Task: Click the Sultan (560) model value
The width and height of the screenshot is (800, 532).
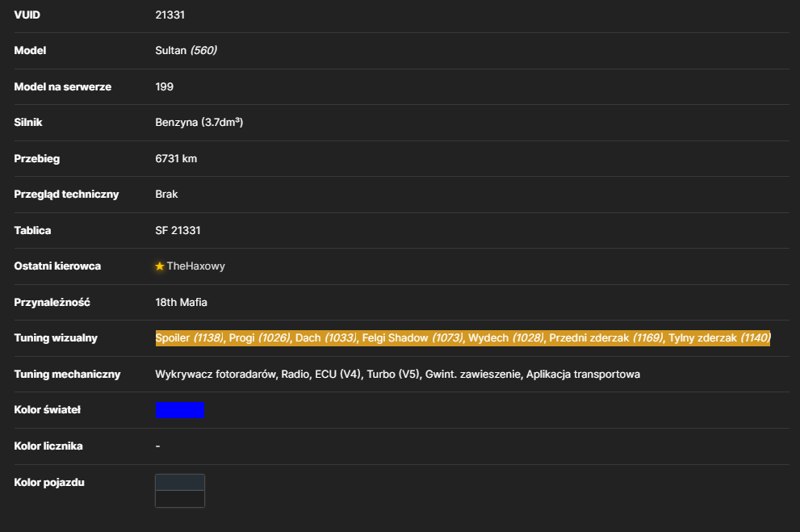Action: pyautogui.click(x=186, y=51)
